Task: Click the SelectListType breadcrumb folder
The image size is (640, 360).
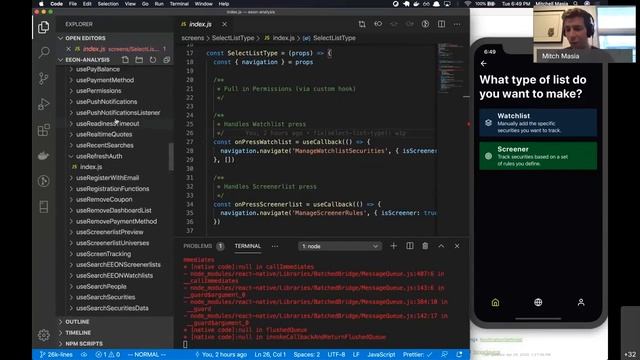Action: click(x=233, y=38)
